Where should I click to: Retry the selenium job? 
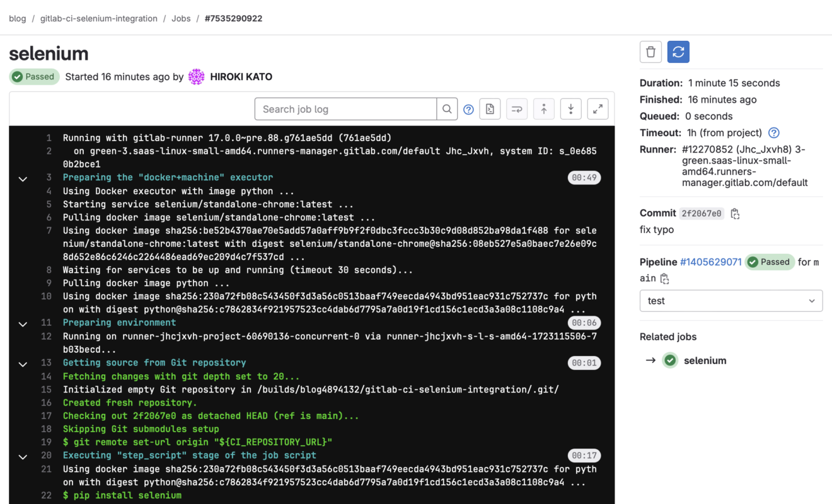click(678, 52)
